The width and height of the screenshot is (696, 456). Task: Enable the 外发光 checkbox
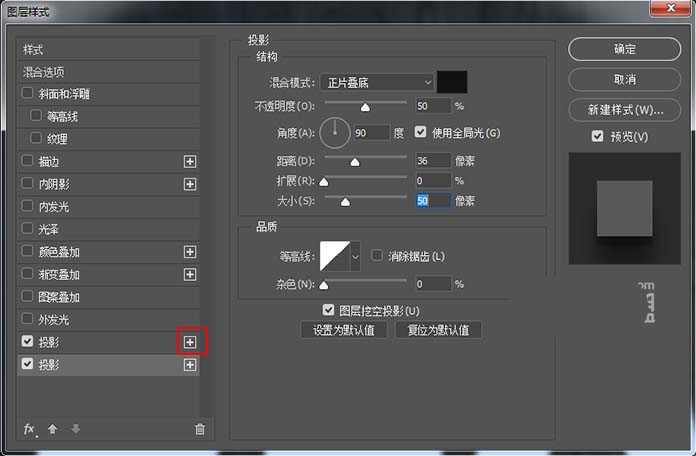tap(28, 319)
